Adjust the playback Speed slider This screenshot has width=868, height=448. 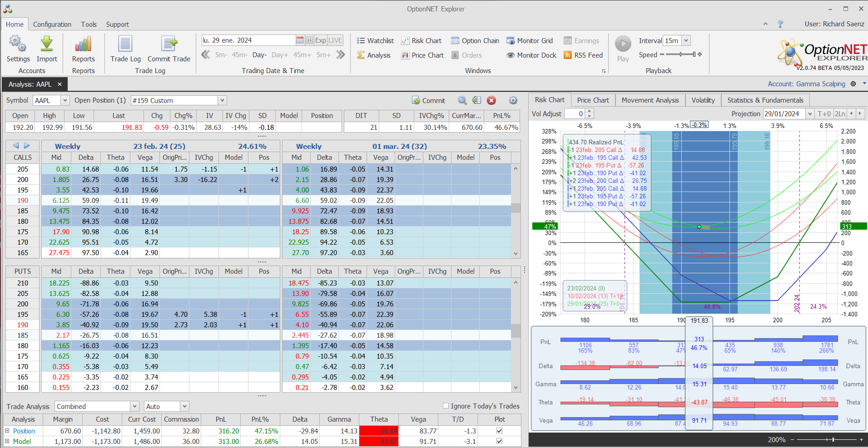[x=681, y=54]
